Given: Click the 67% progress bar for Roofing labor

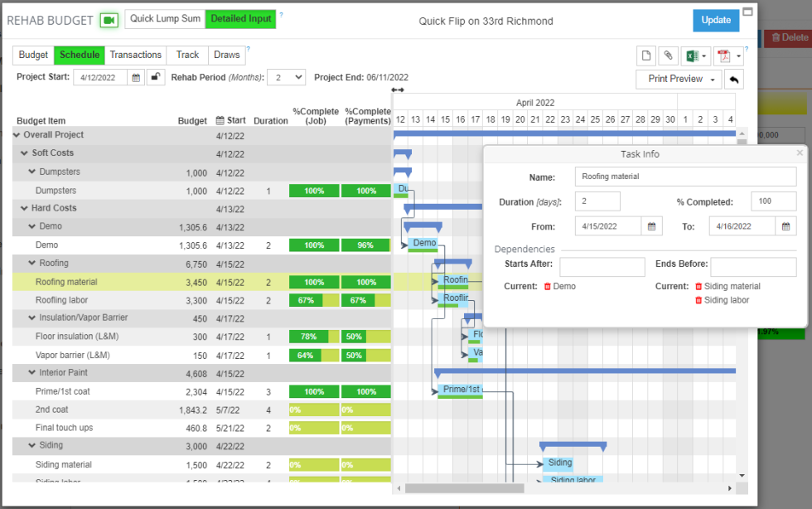Looking at the screenshot, I should (x=313, y=299).
